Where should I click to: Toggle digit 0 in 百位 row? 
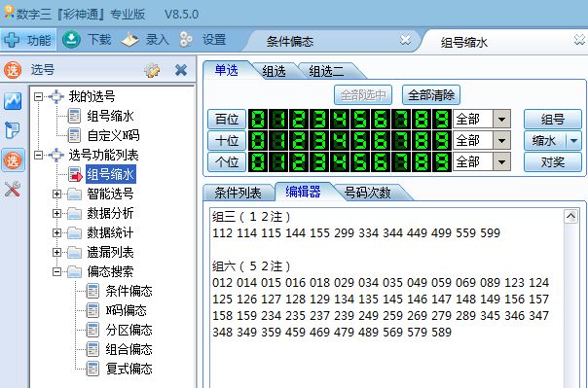(258, 120)
